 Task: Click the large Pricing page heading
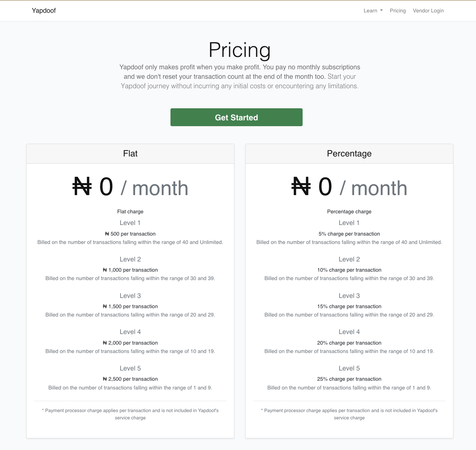[239, 50]
